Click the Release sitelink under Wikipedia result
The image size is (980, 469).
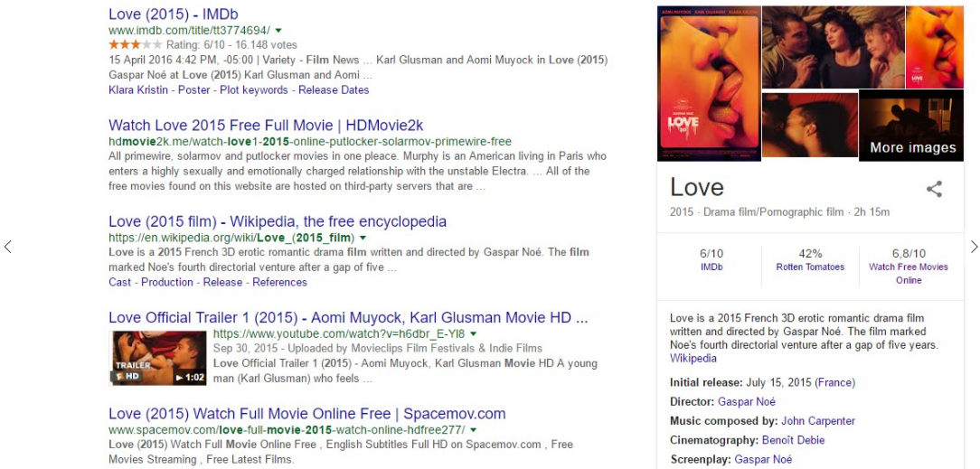tap(222, 282)
